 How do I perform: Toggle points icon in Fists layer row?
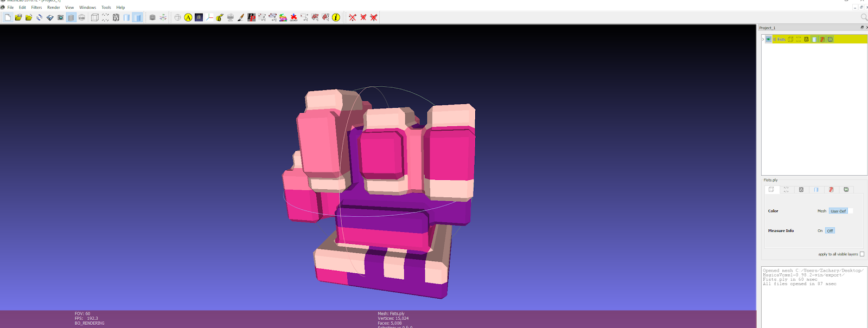(x=799, y=39)
